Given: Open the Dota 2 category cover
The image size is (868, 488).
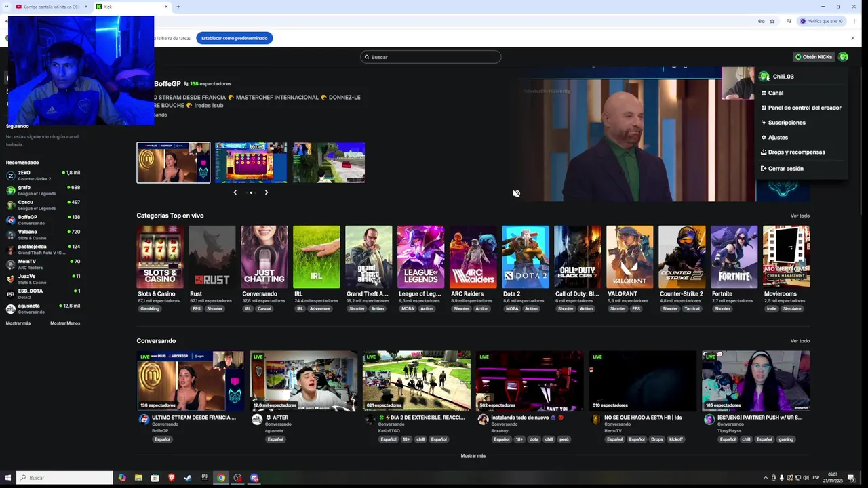Looking at the screenshot, I should [526, 257].
